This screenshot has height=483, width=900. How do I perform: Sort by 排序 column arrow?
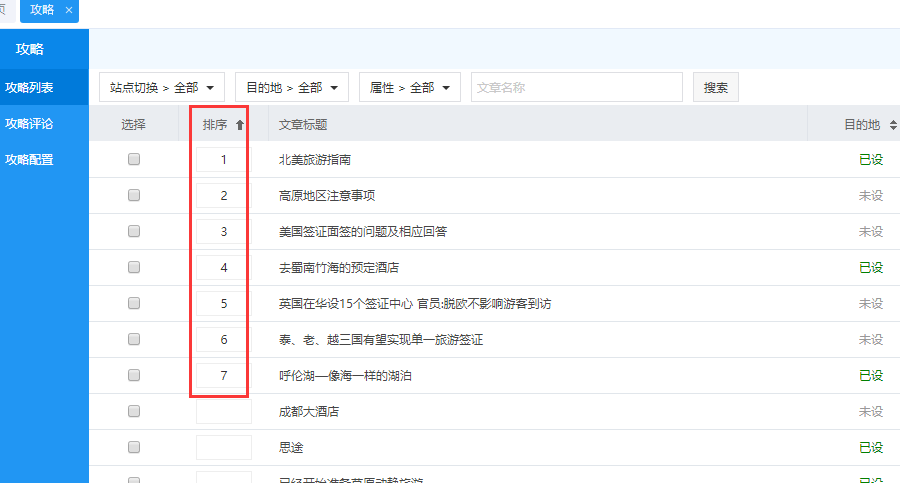click(x=240, y=125)
